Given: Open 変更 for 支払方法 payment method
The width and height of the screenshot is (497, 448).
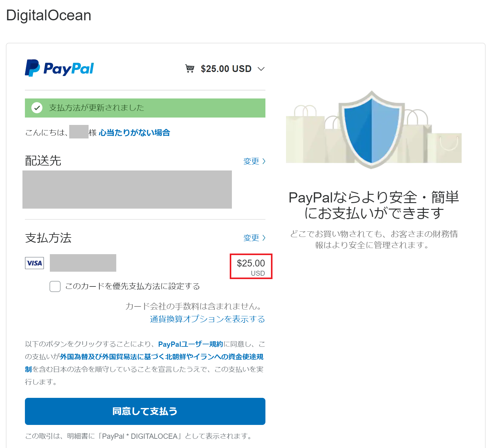Looking at the screenshot, I should pyautogui.click(x=254, y=238).
